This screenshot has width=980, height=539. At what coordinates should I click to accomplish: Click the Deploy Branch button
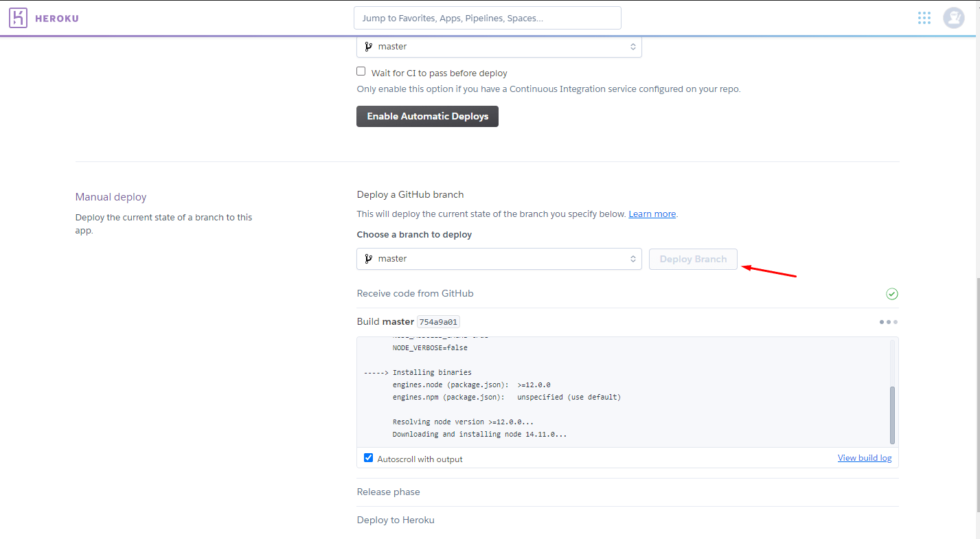693,259
